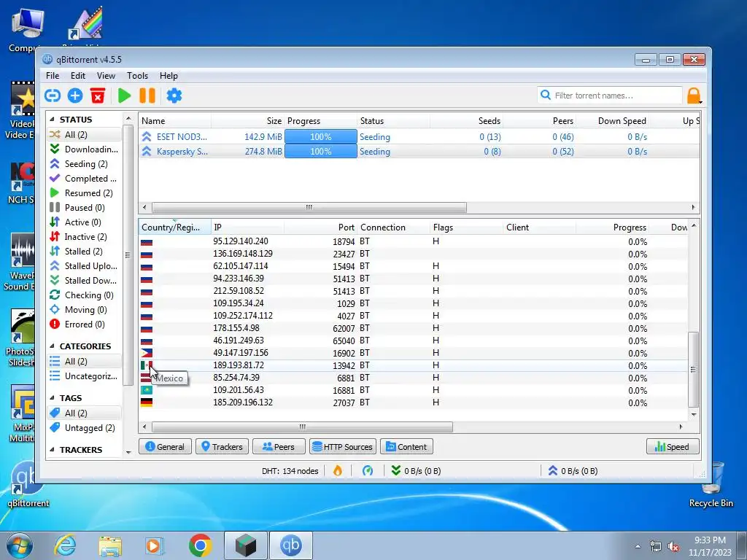Select Uncategorized in Categories section
The image size is (747, 560).
[85, 376]
